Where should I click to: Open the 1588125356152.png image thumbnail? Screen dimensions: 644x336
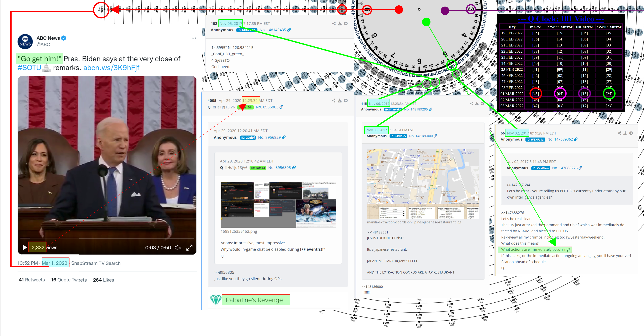point(278,205)
